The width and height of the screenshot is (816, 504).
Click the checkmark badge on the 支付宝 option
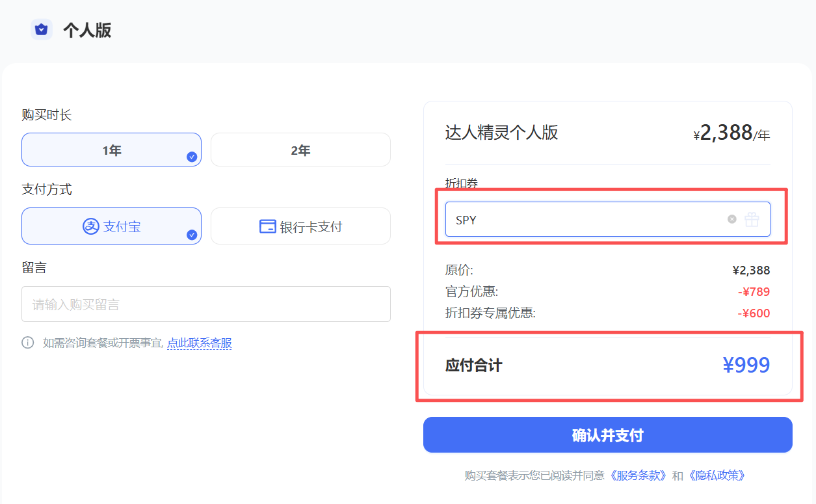[x=192, y=235]
